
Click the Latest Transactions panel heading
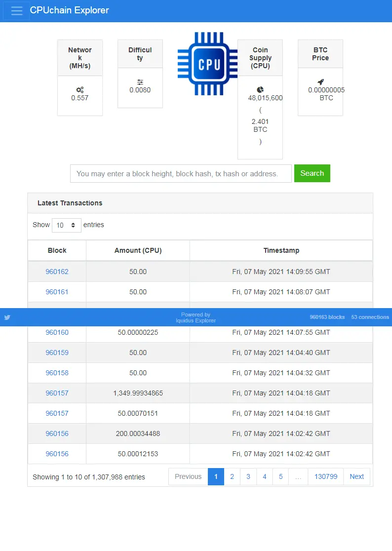click(70, 203)
